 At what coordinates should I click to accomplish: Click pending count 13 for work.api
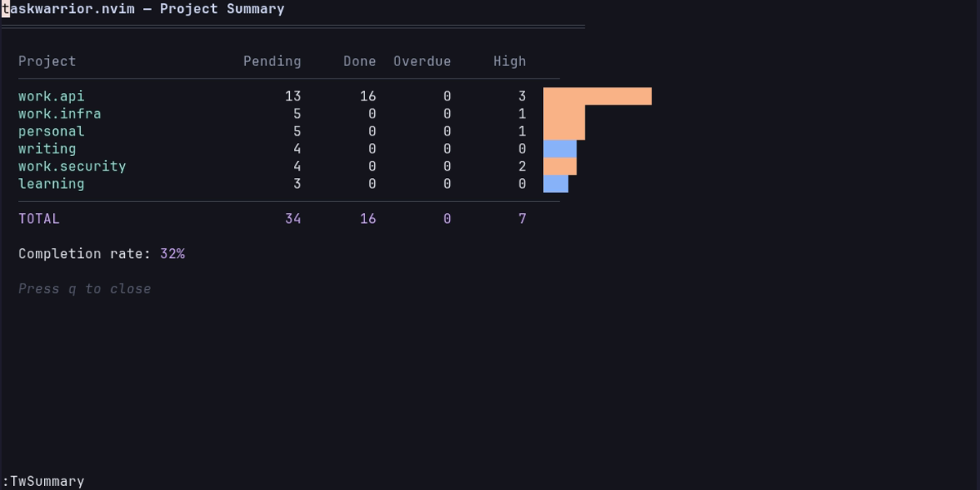[293, 96]
